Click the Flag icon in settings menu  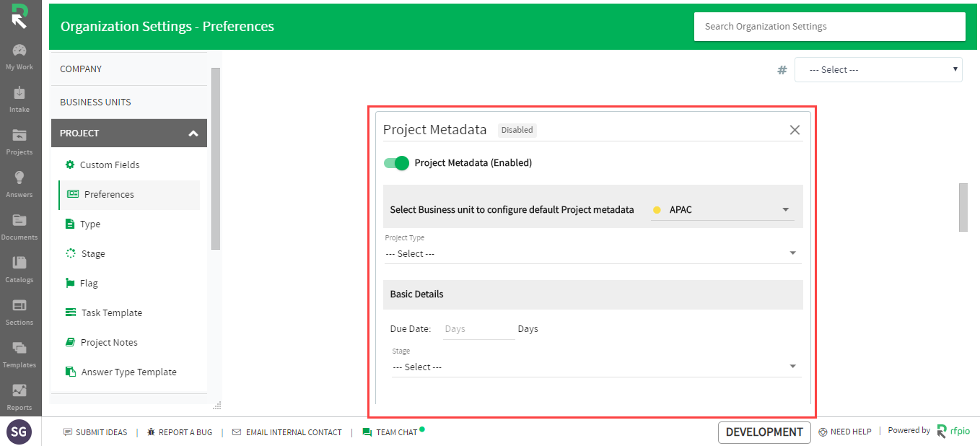coord(70,283)
